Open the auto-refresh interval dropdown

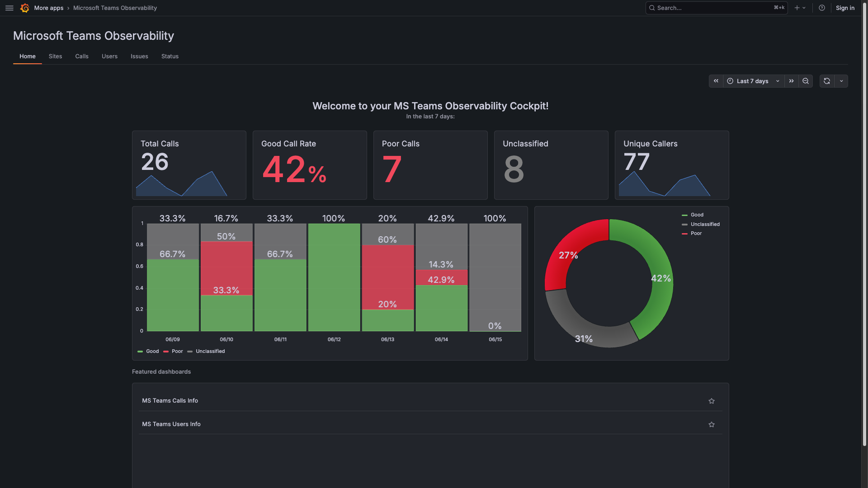[841, 81]
